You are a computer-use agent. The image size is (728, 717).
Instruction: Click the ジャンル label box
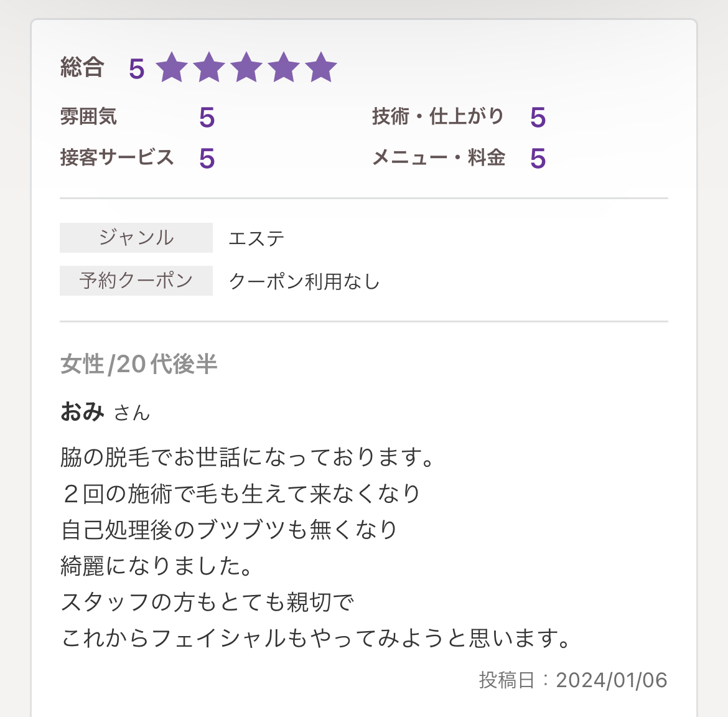click(136, 238)
